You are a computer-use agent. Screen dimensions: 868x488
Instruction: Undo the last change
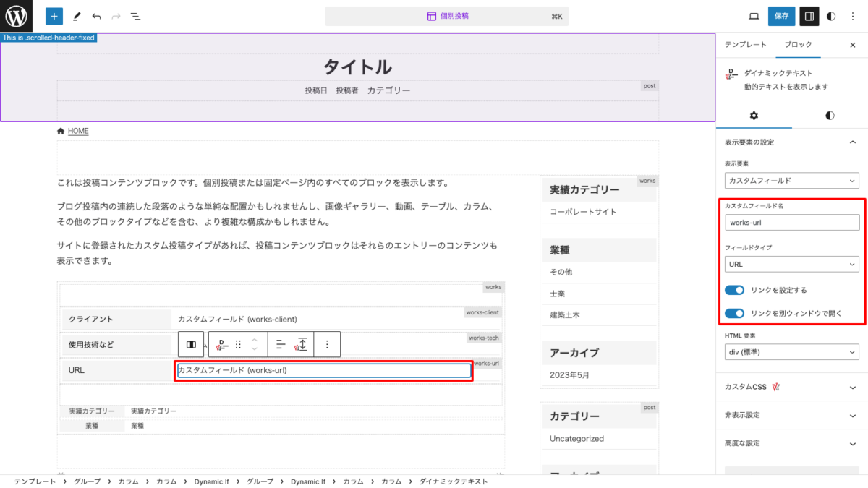tap(96, 16)
